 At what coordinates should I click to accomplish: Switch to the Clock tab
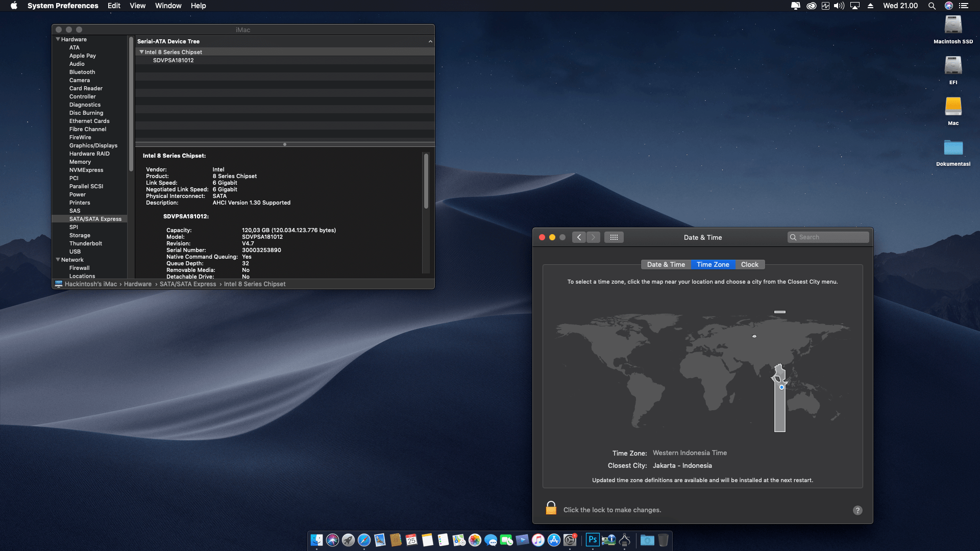749,264
